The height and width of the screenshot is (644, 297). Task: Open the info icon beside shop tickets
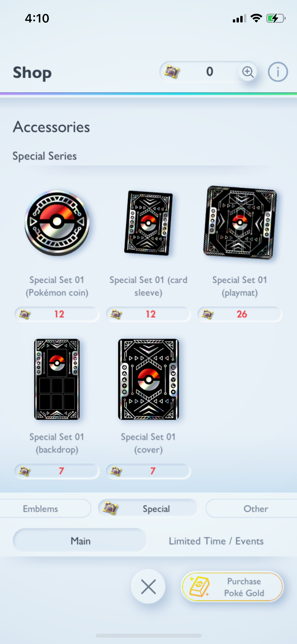coord(278,72)
